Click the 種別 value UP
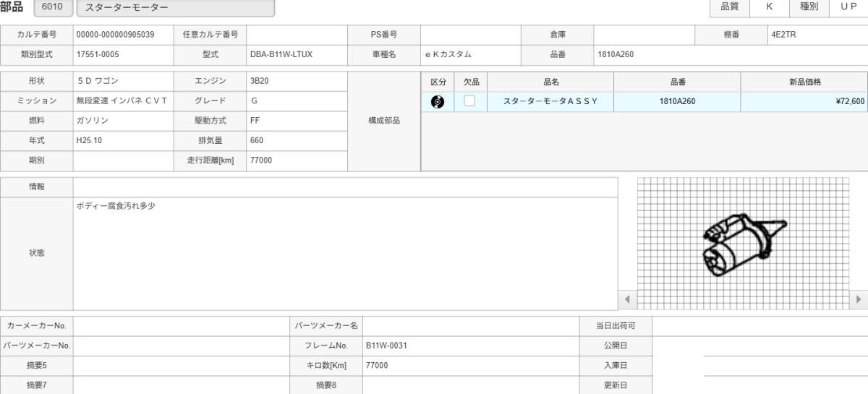This screenshot has width=868, height=394. 848,7
